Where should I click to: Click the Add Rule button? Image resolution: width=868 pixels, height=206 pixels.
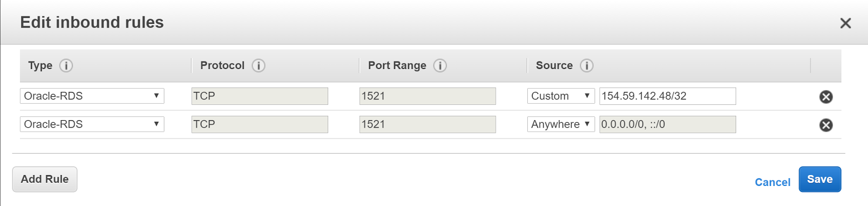click(44, 179)
